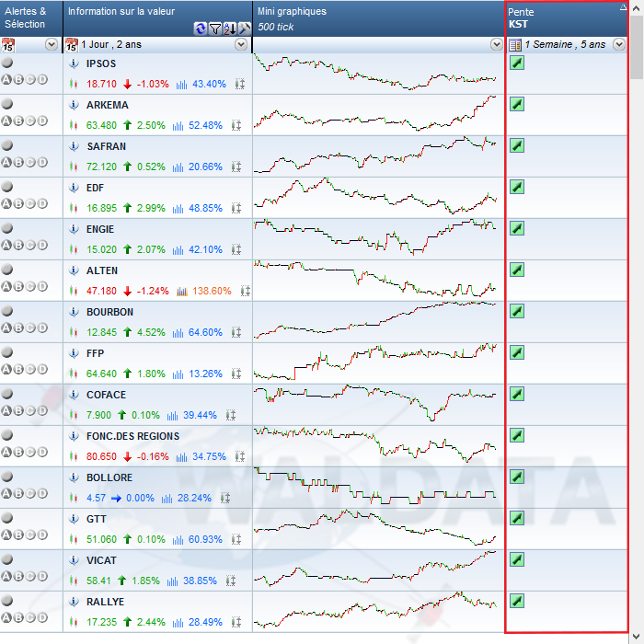This screenshot has width=644, height=644.
Task: Click the orange volume bars icon for ALTEN
Action: [182, 292]
